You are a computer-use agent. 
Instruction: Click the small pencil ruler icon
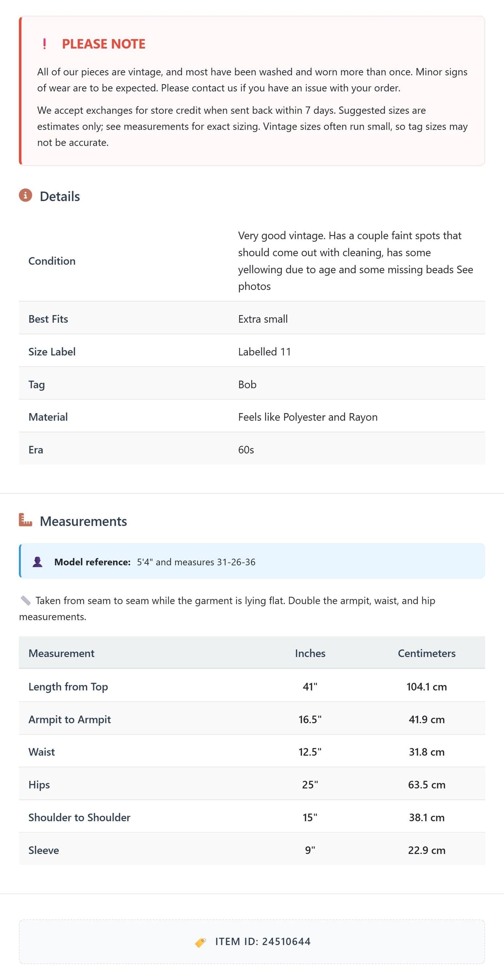25,600
